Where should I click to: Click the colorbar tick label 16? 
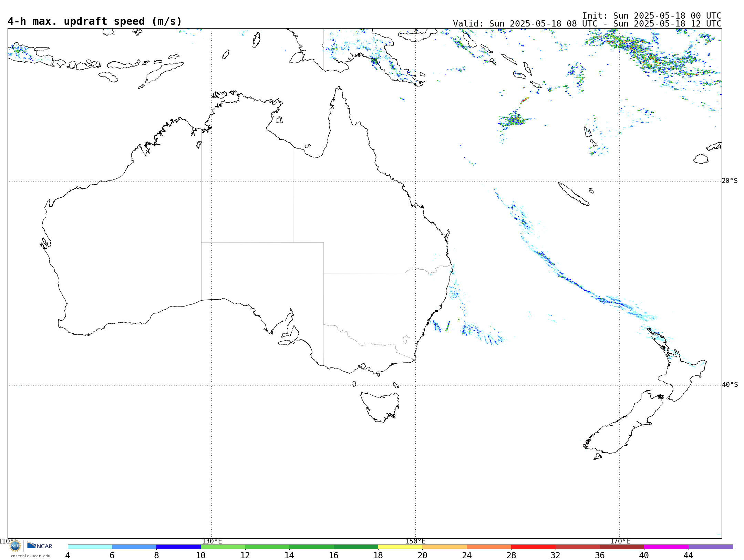(x=334, y=556)
